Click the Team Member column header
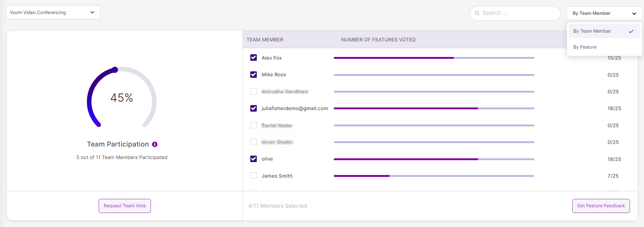 coord(265,39)
